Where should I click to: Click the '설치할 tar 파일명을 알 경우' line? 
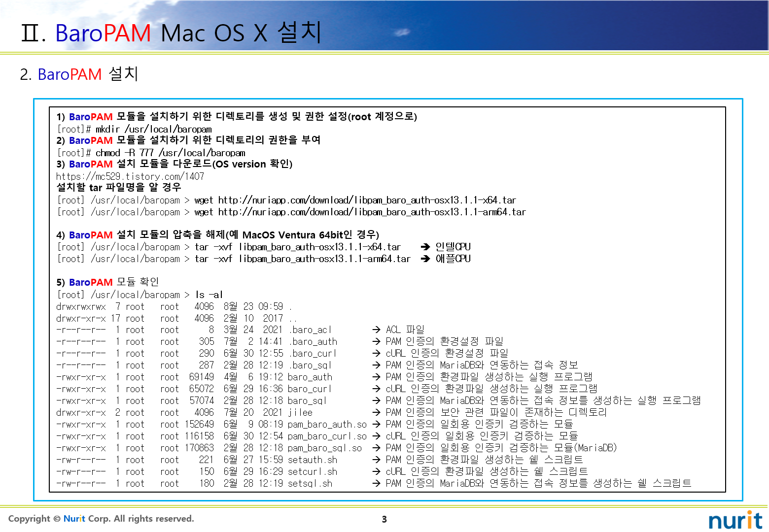pos(119,188)
